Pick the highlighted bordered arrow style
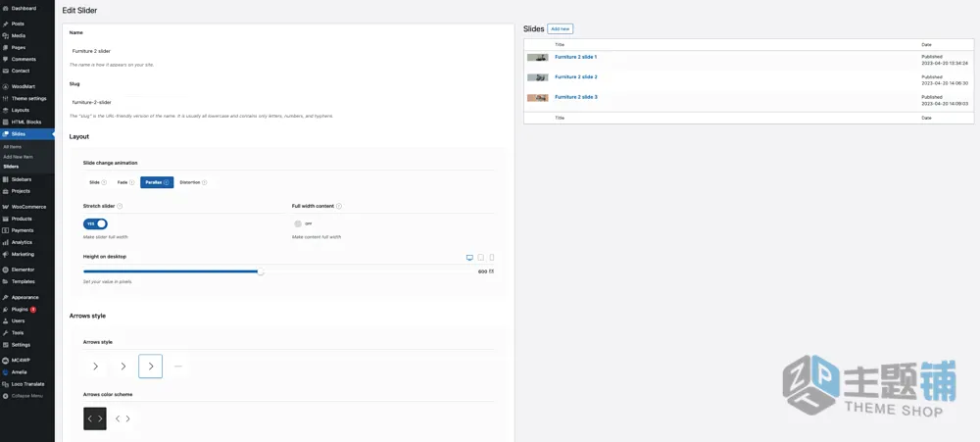 coord(151,367)
